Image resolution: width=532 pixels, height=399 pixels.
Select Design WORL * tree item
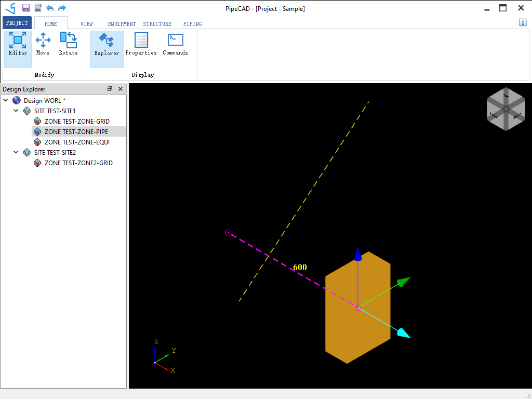click(45, 100)
